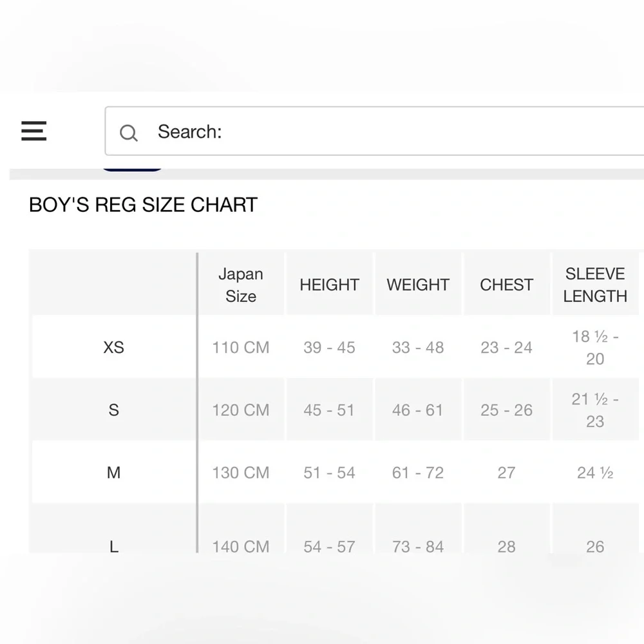Click the weight value 46 - 61
Screen dimensions: 644x644
pyautogui.click(x=418, y=410)
